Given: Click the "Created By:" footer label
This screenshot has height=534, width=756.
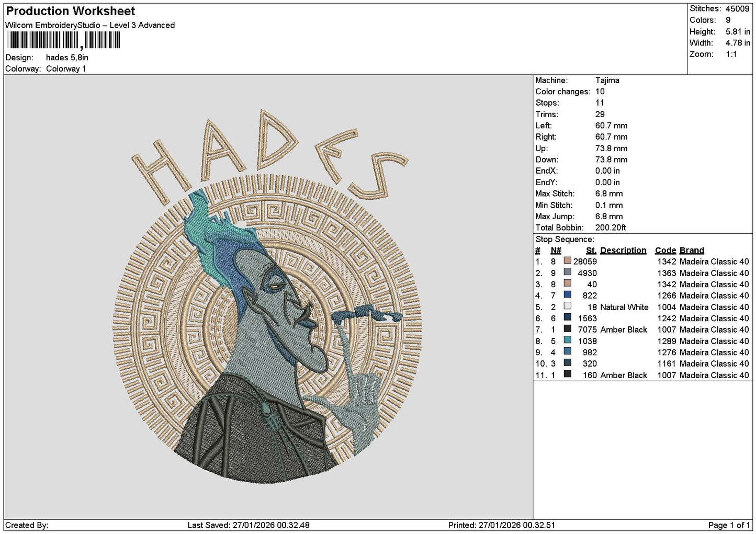Looking at the screenshot, I should (27, 525).
